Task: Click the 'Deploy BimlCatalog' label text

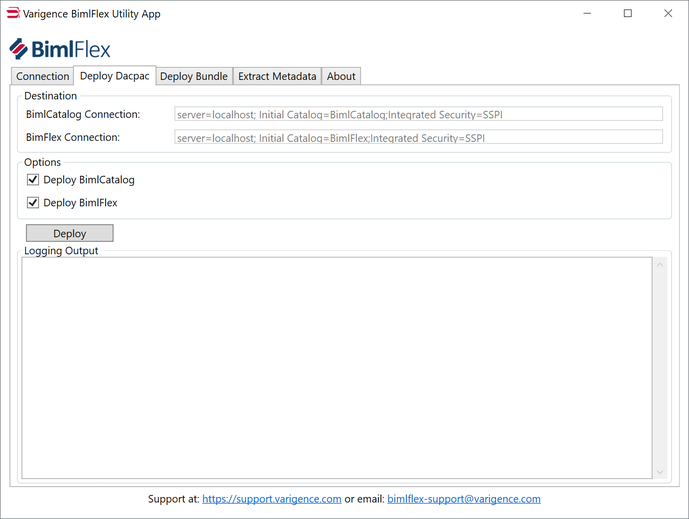Action: [x=89, y=180]
